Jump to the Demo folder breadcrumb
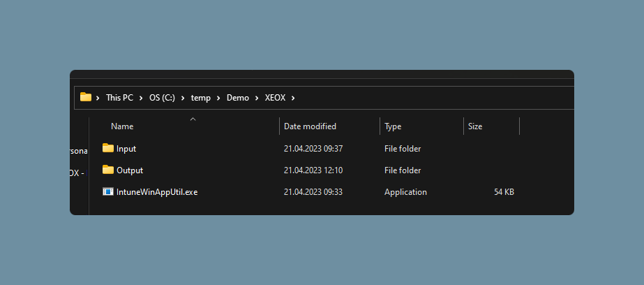The image size is (644, 285). tap(238, 98)
